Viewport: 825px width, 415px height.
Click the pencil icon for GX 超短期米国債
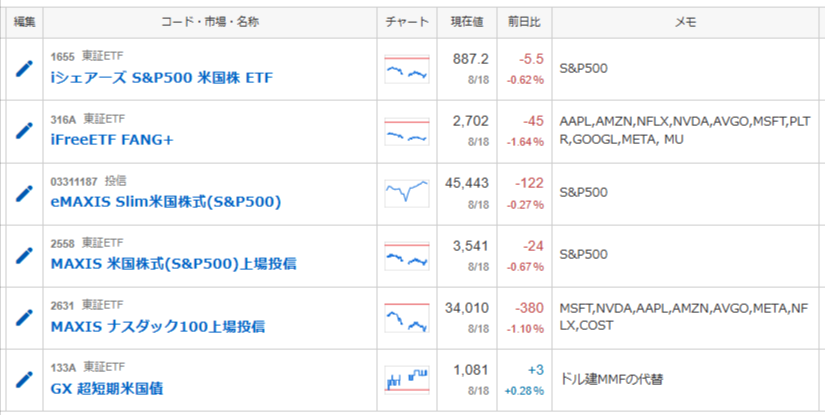point(24,380)
